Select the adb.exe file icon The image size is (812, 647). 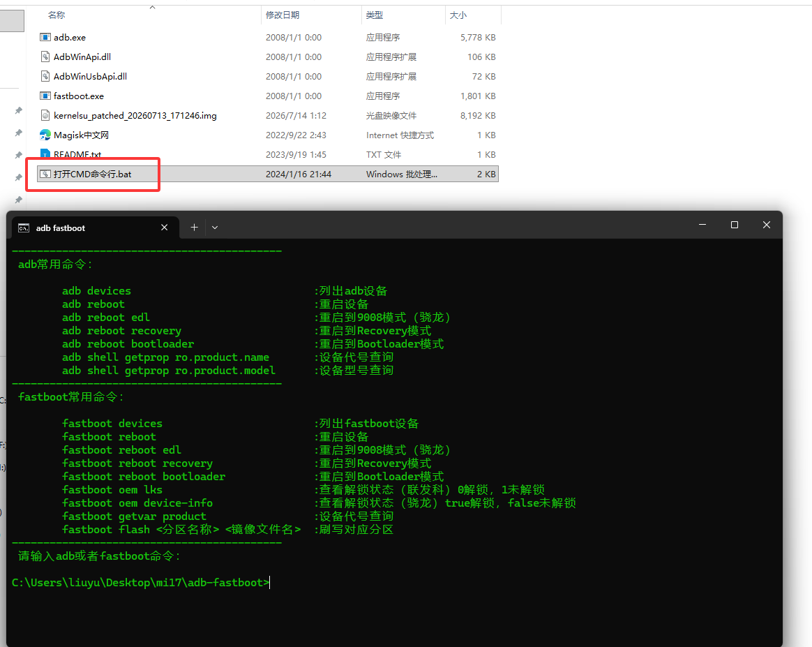45,37
